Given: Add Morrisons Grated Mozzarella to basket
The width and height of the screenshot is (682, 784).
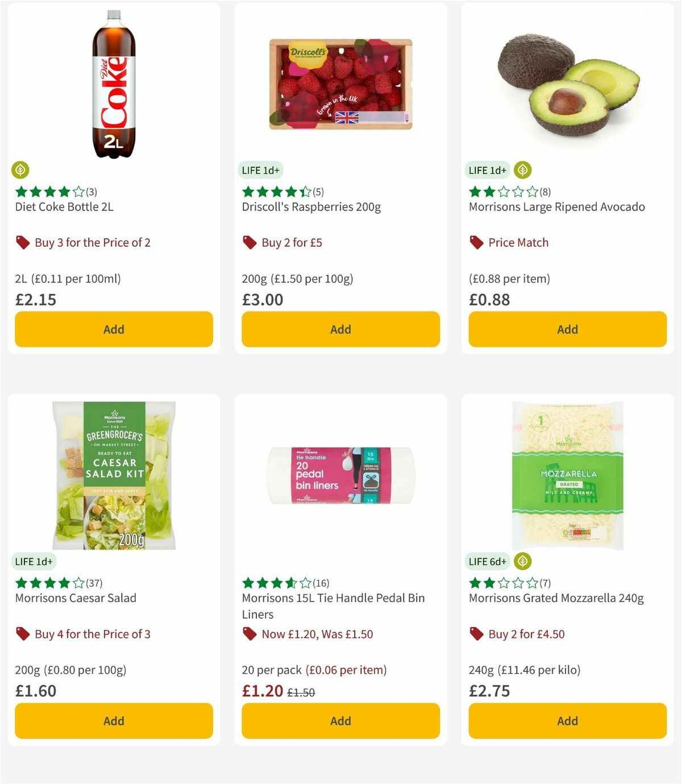Looking at the screenshot, I should (x=567, y=721).
